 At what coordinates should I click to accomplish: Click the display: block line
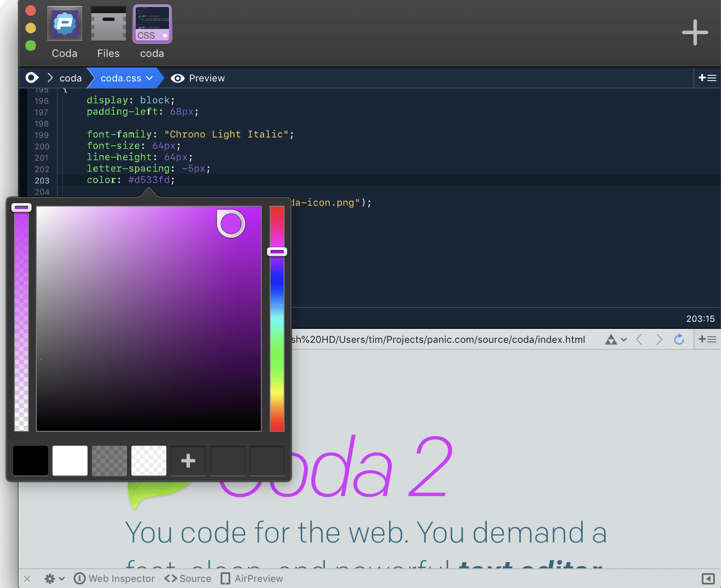(x=130, y=100)
